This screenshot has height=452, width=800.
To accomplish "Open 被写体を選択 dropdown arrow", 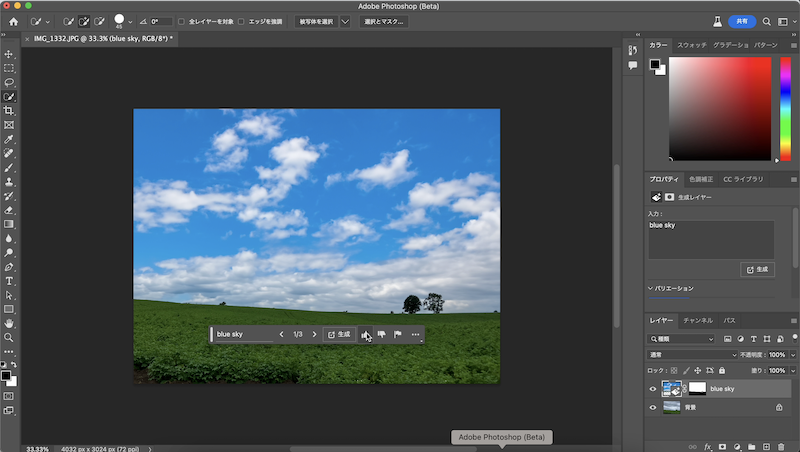I will click(345, 21).
